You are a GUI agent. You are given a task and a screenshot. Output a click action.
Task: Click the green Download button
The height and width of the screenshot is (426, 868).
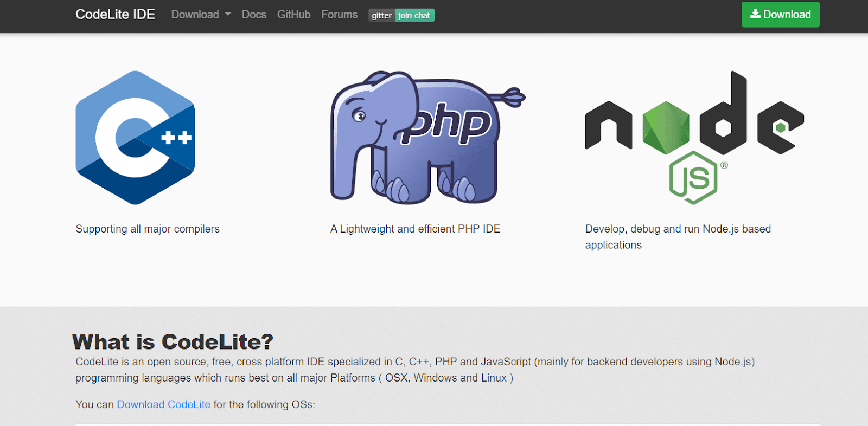click(780, 15)
